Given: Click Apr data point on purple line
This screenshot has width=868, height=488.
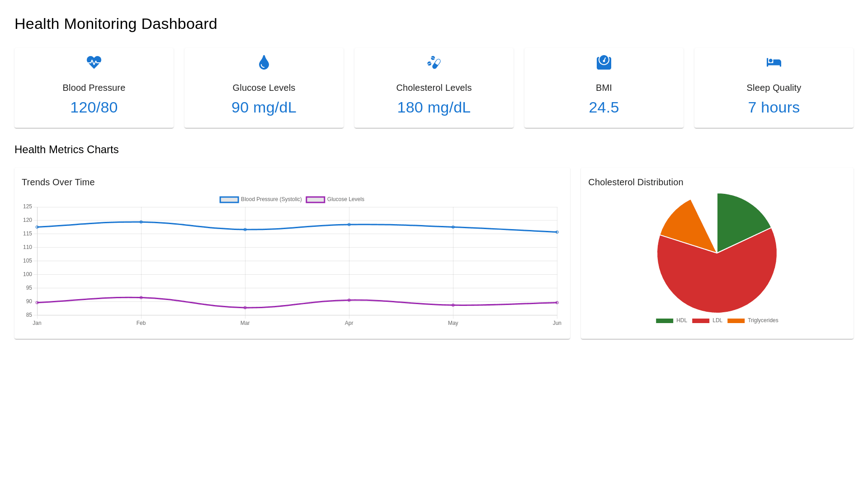Looking at the screenshot, I should coord(349,300).
